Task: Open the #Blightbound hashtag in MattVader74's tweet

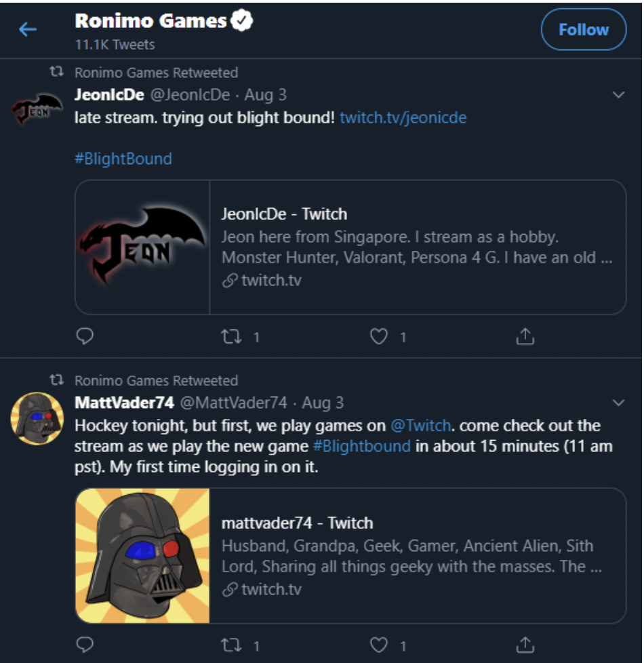Action: pos(361,446)
